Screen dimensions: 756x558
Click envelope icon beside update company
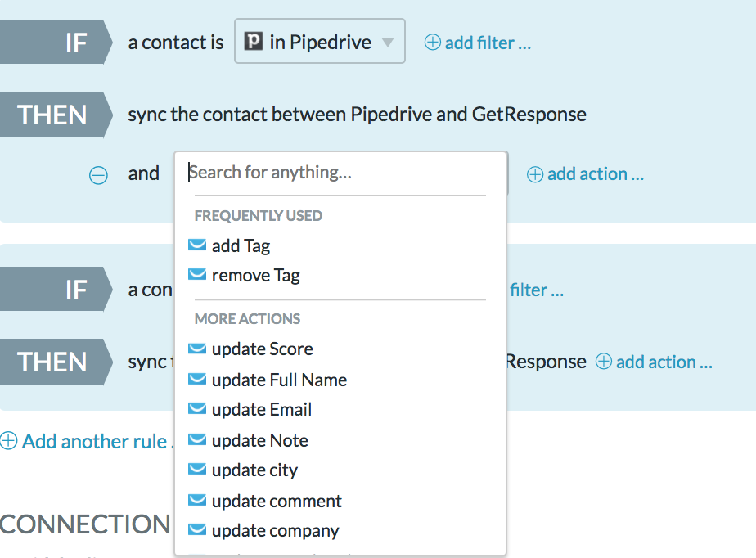tap(196, 529)
